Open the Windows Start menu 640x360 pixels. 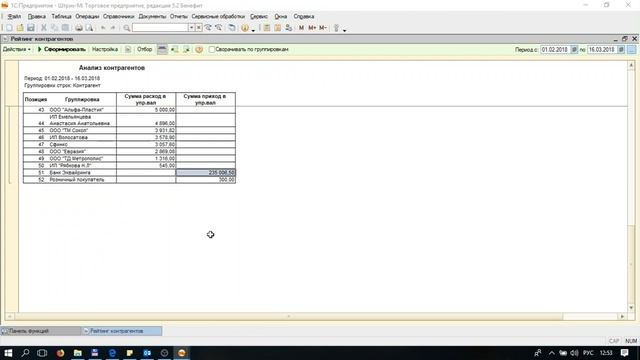[x=8, y=353]
